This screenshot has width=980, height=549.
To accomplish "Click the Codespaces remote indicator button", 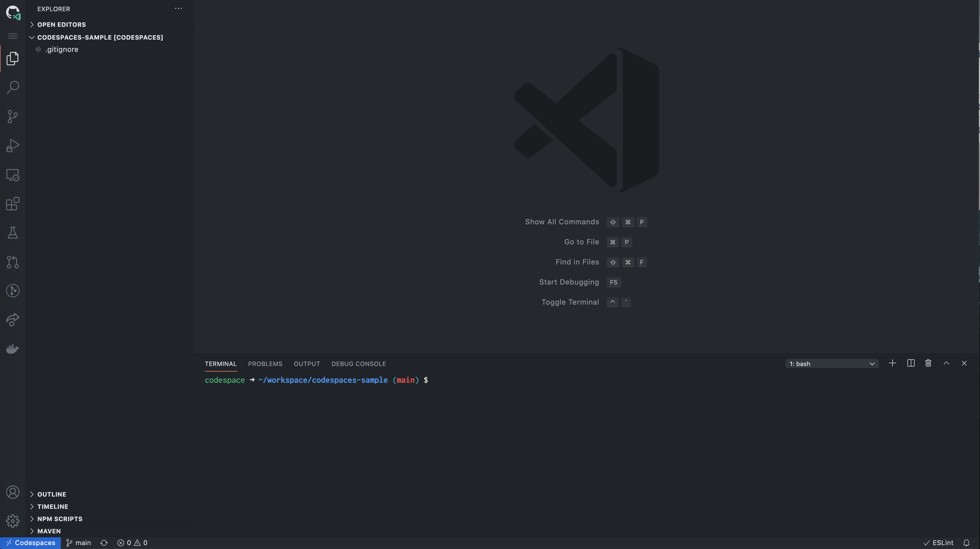I will pos(30,543).
